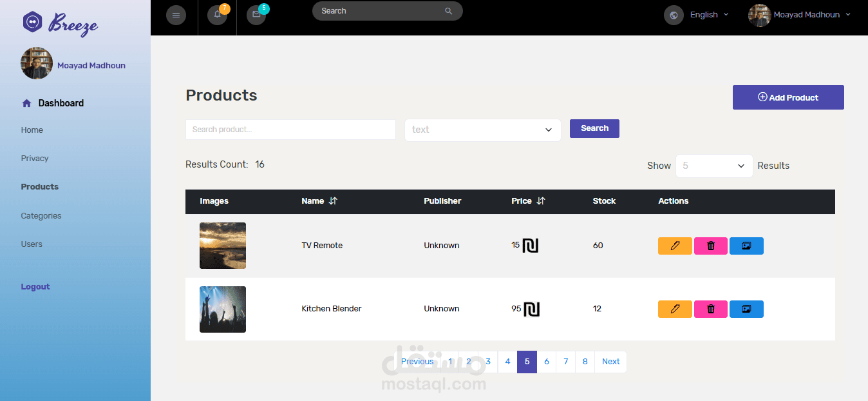Click the purple Search button

[594, 128]
